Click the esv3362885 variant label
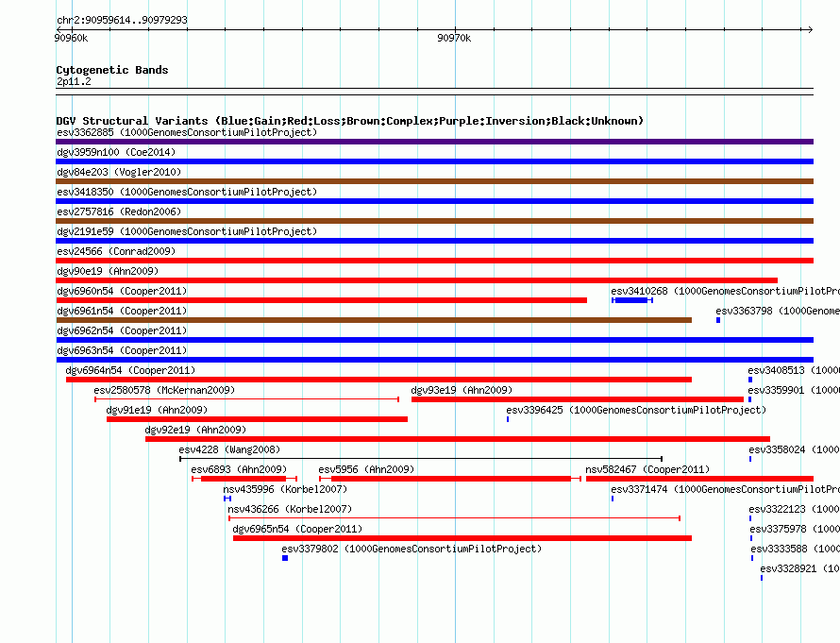 pos(187,132)
